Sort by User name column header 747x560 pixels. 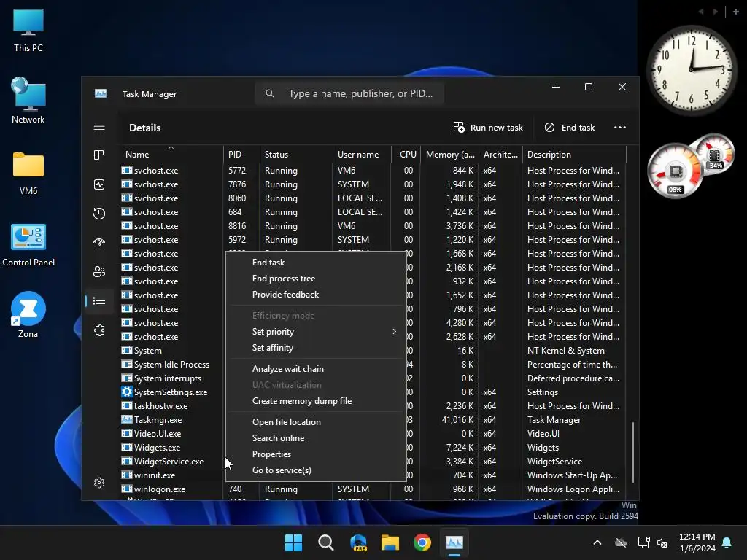(x=362, y=155)
